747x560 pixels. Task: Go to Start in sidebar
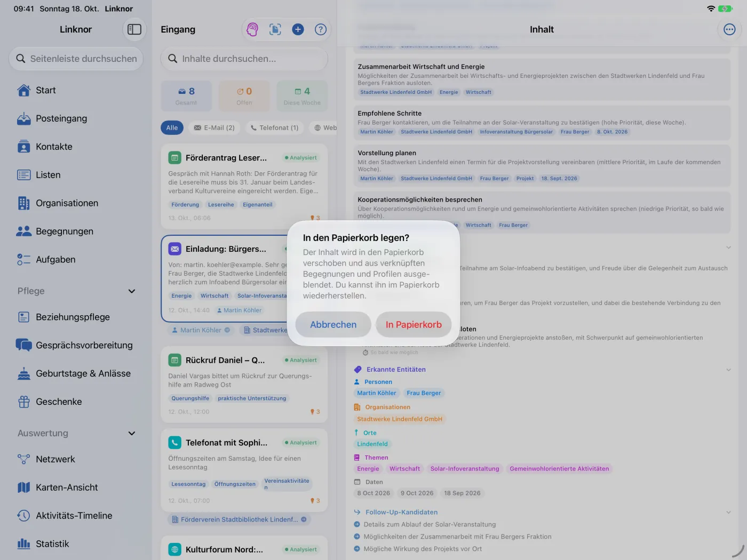(x=76, y=90)
